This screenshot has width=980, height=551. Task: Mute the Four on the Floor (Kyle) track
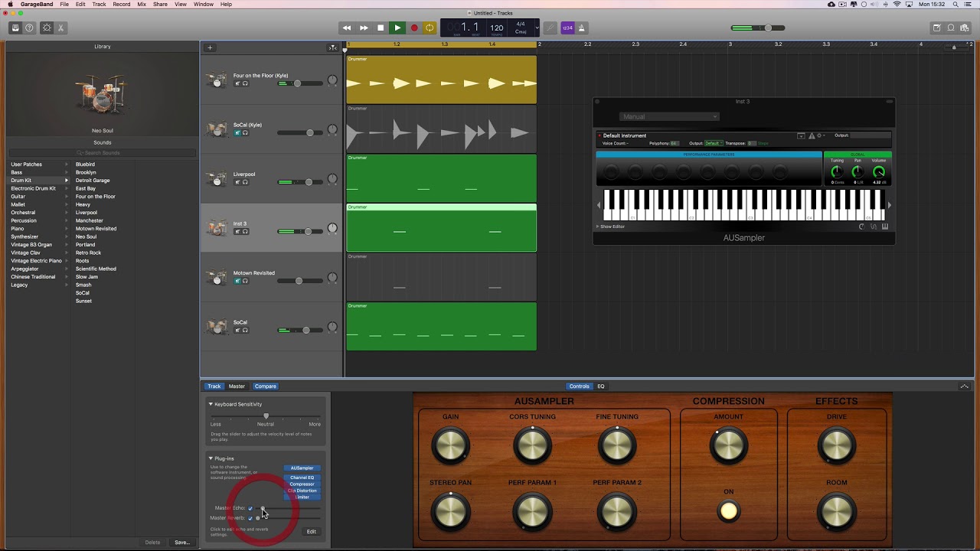237,83
